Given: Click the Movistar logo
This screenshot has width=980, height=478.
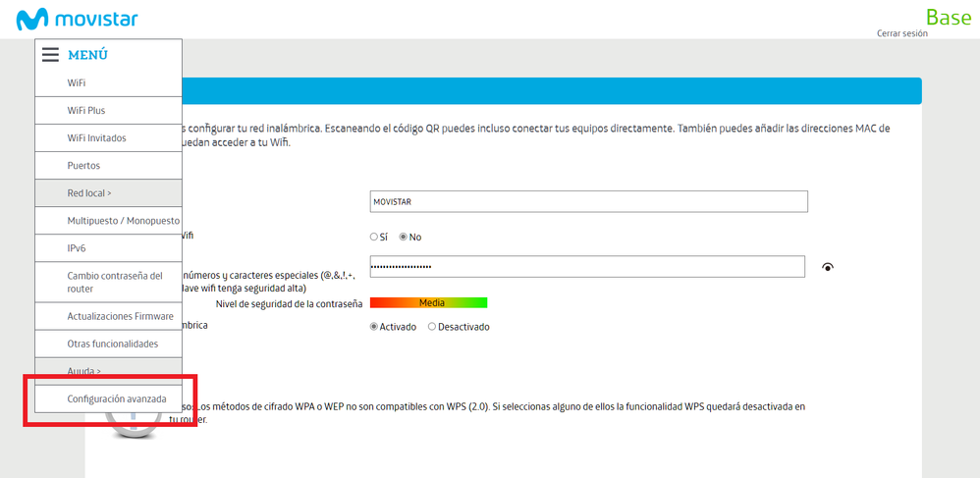Looking at the screenshot, I should click(x=77, y=19).
